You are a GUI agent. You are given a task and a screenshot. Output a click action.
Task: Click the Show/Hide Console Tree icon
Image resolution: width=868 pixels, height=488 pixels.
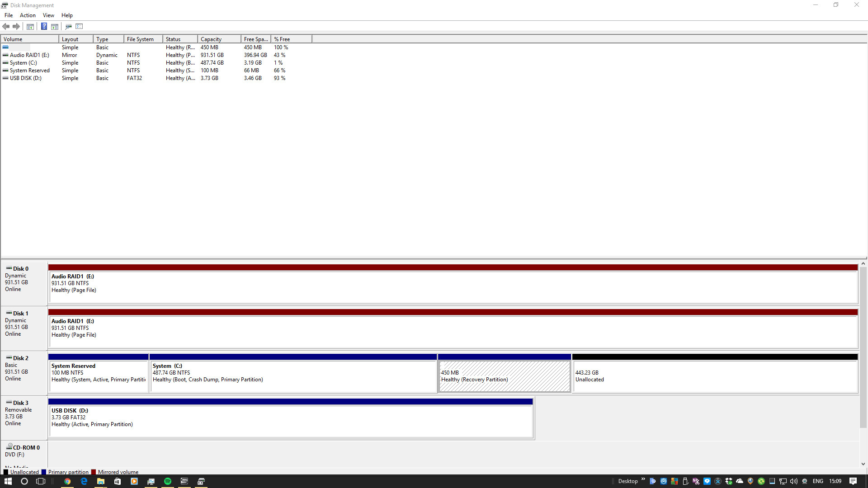[x=30, y=26]
